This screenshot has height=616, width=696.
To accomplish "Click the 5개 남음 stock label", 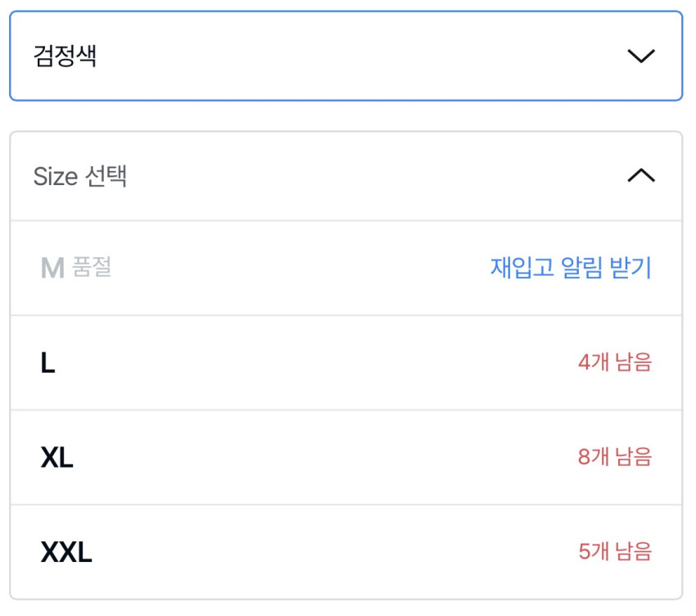I will click(x=614, y=552).
